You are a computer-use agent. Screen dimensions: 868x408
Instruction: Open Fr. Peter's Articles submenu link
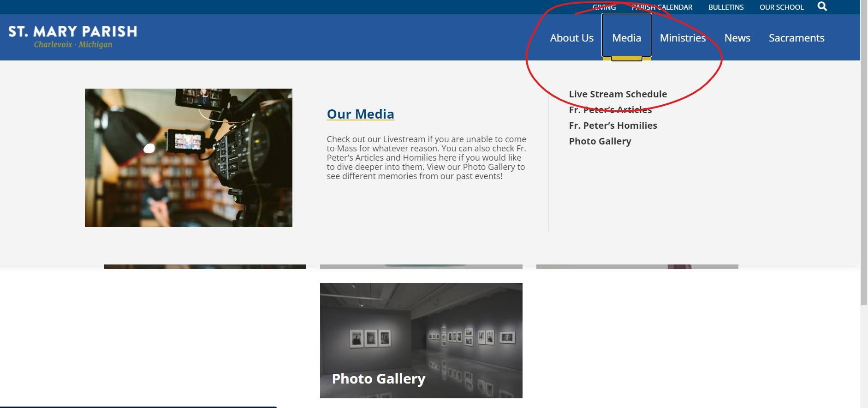610,110
